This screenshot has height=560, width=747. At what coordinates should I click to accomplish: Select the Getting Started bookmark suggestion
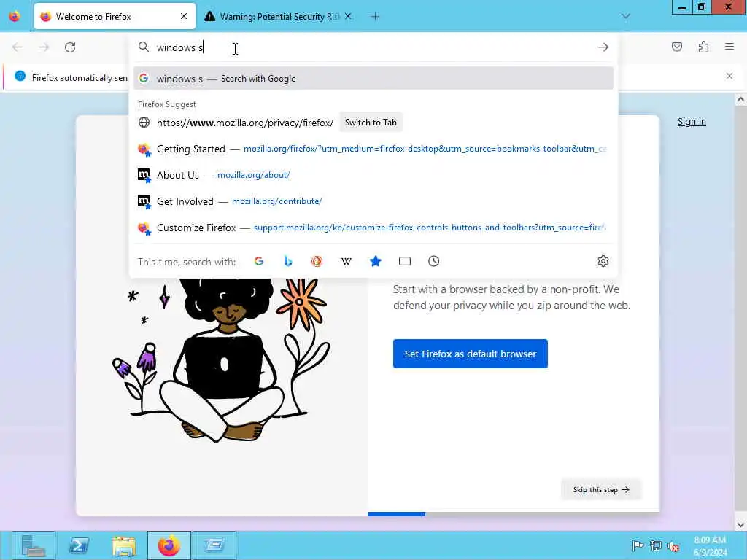point(373,149)
